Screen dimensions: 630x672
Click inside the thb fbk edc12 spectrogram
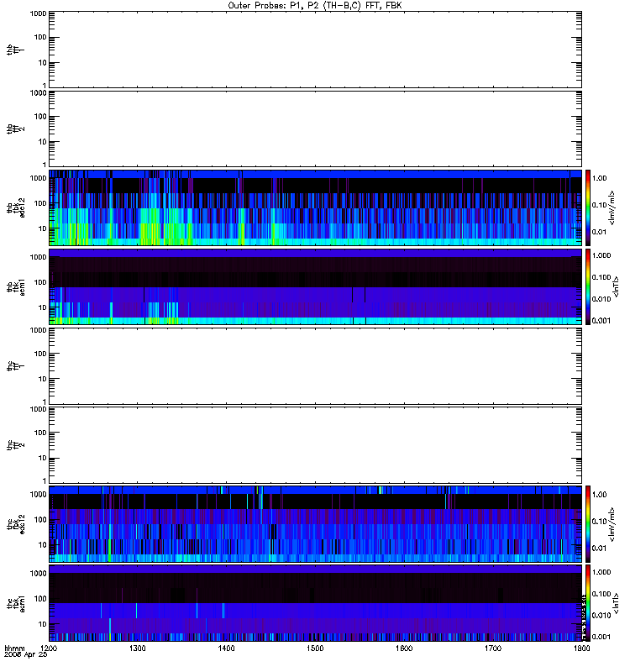tap(316, 207)
